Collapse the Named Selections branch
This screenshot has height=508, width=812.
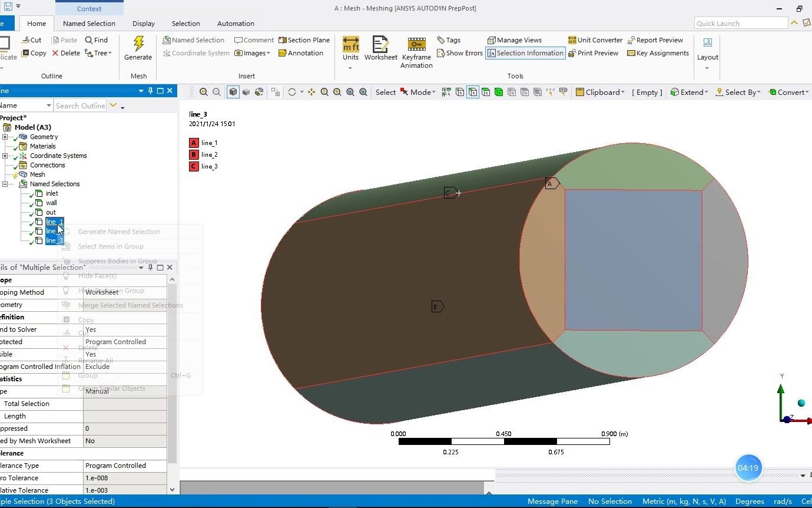5,184
